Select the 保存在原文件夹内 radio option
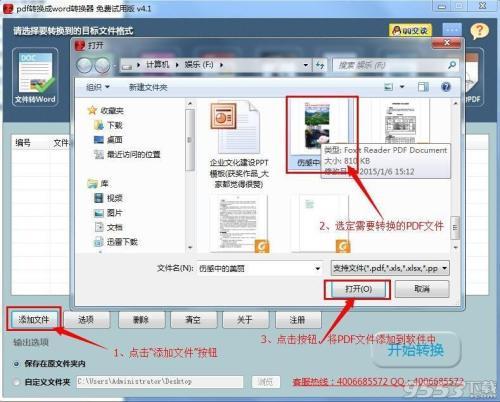The width and height of the screenshot is (500, 402). [x=16, y=364]
